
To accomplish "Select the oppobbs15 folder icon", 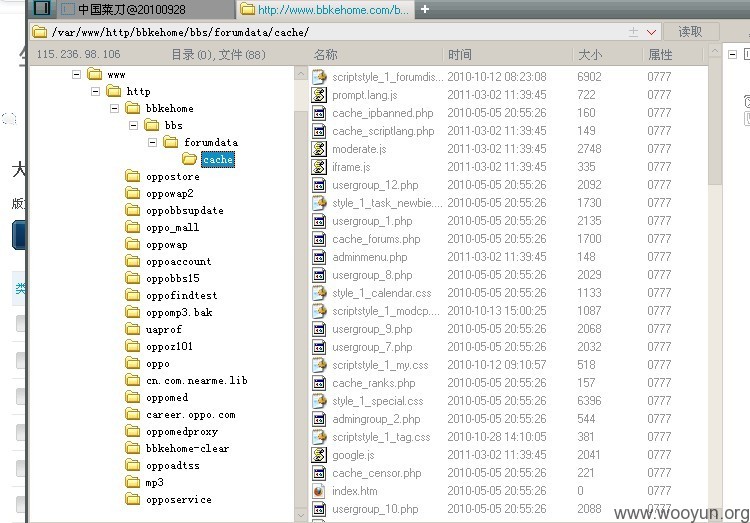I will click(132, 278).
